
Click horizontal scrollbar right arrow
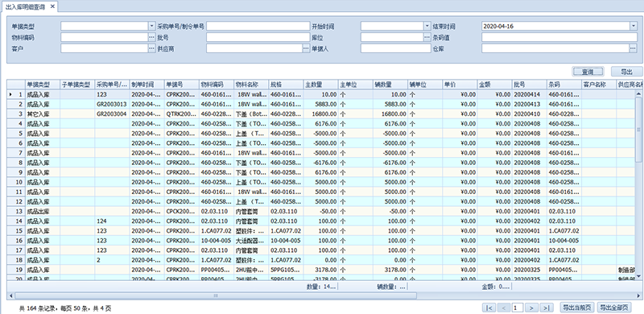click(638, 295)
